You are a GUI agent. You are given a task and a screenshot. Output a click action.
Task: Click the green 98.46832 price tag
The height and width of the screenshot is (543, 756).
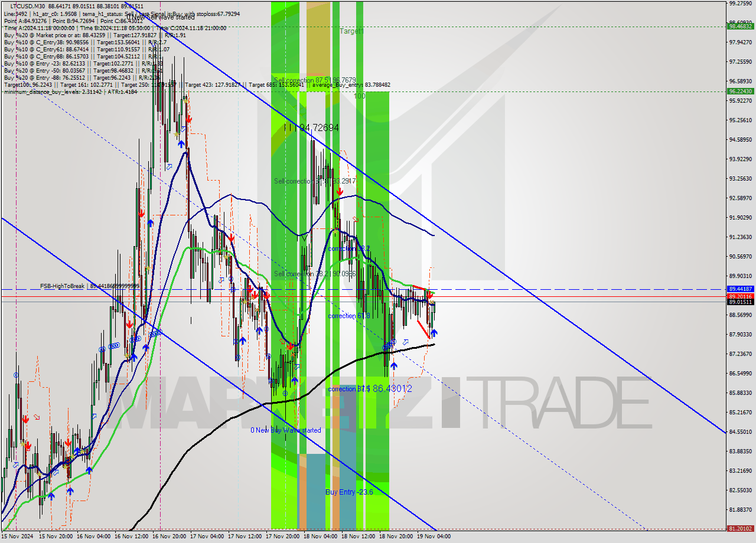coord(741,26)
